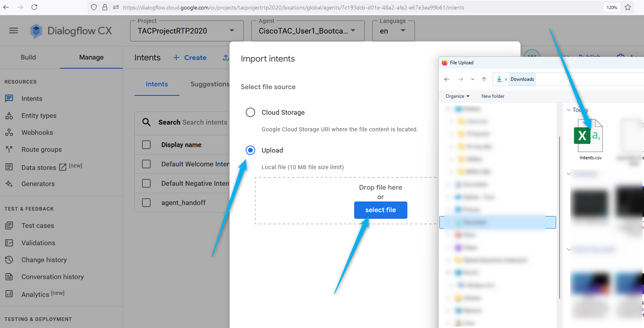Screen dimensions: 644x328
Task: Click back arrow in File Upload dialog
Action: (x=447, y=79)
